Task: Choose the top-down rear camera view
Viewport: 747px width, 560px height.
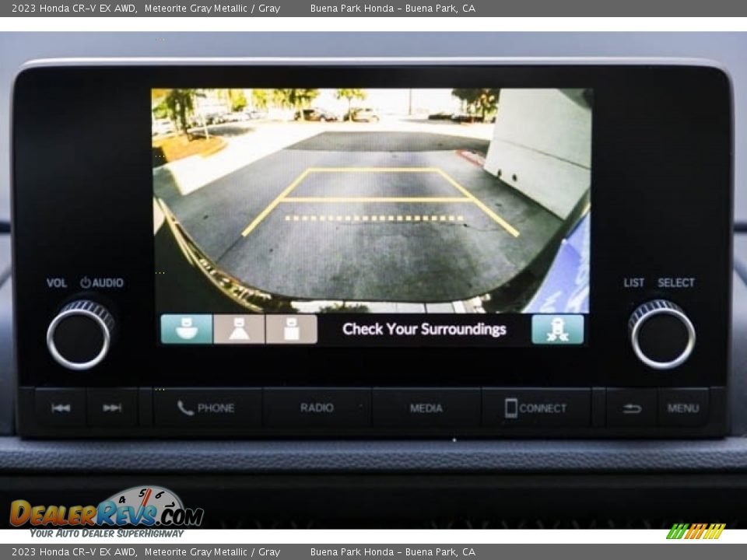Action: click(291, 329)
